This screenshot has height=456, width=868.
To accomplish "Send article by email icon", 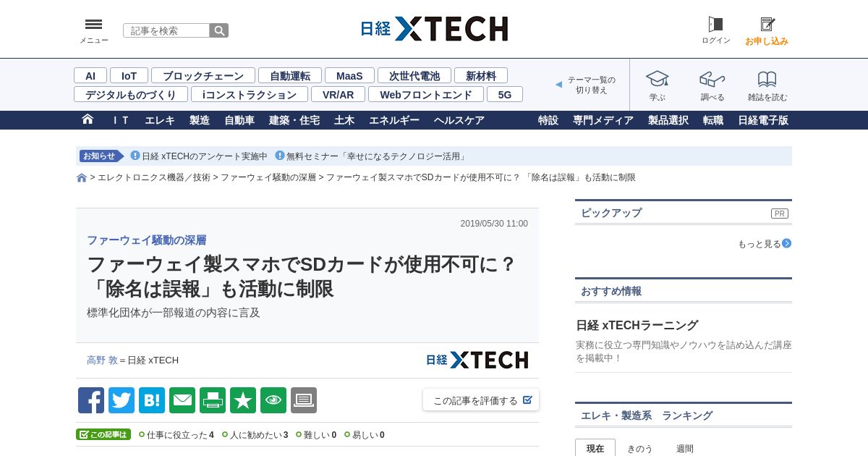I will tap(182, 400).
